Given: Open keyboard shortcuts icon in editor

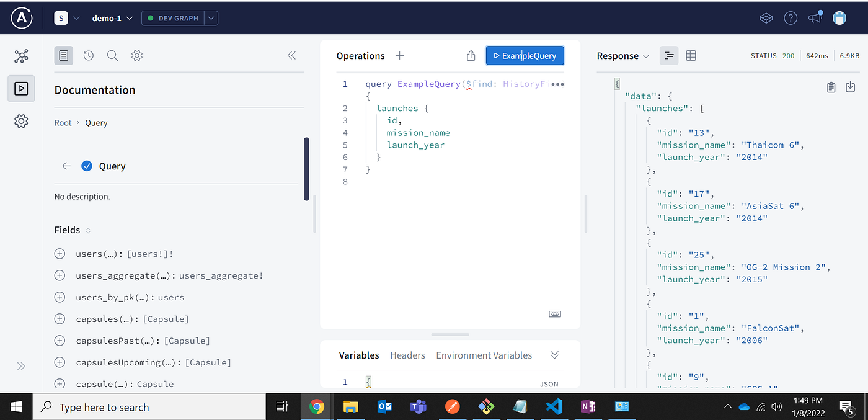Looking at the screenshot, I should click(x=555, y=314).
